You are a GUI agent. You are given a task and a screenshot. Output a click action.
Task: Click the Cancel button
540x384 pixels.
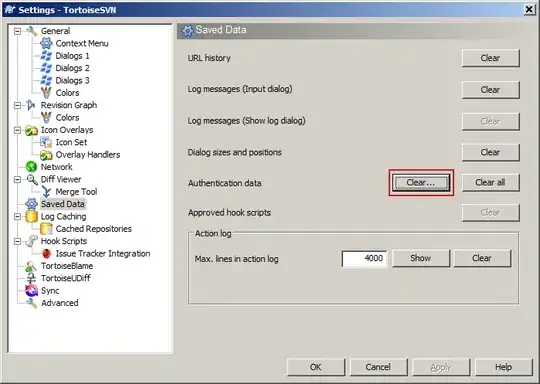(378, 367)
